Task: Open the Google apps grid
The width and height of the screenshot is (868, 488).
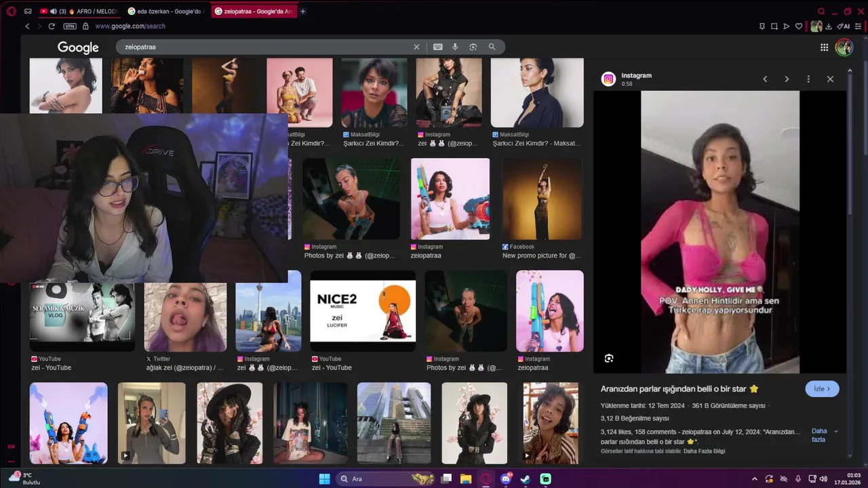Action: tap(824, 47)
